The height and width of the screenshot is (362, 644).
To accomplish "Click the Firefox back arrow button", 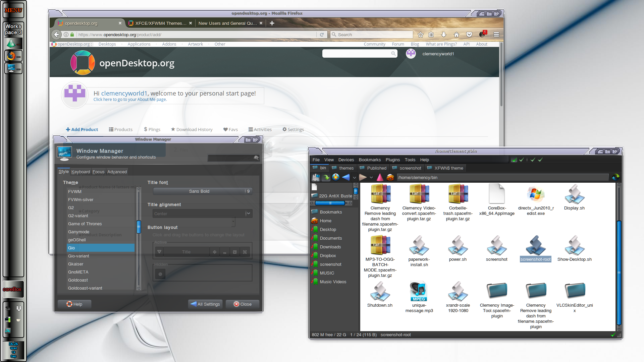I will pyautogui.click(x=56, y=35).
